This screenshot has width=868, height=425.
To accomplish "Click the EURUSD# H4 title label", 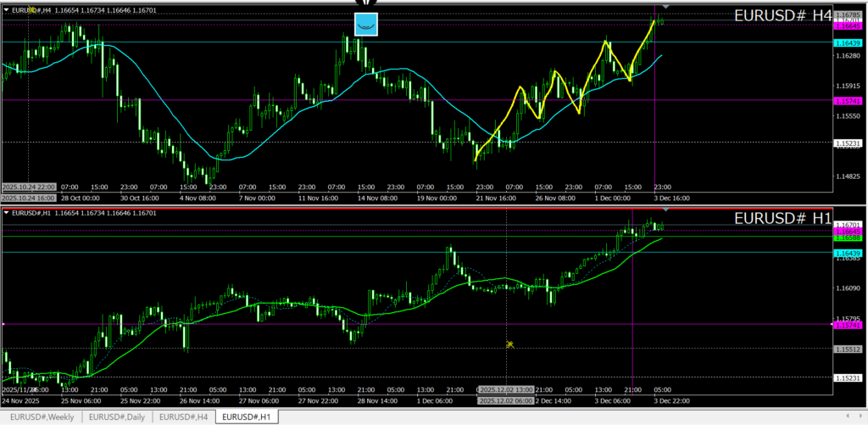I will pos(782,15).
